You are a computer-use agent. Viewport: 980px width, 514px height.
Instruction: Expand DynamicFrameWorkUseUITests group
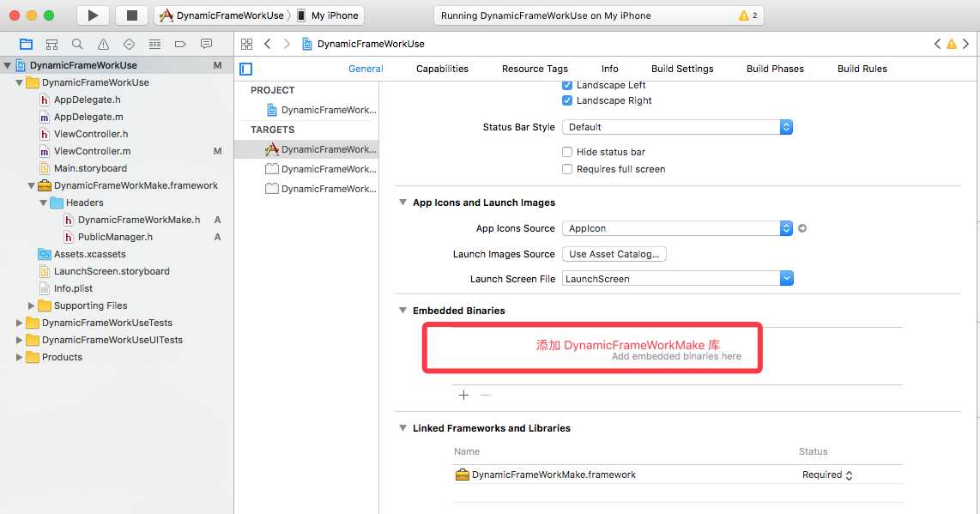pyautogui.click(x=20, y=340)
